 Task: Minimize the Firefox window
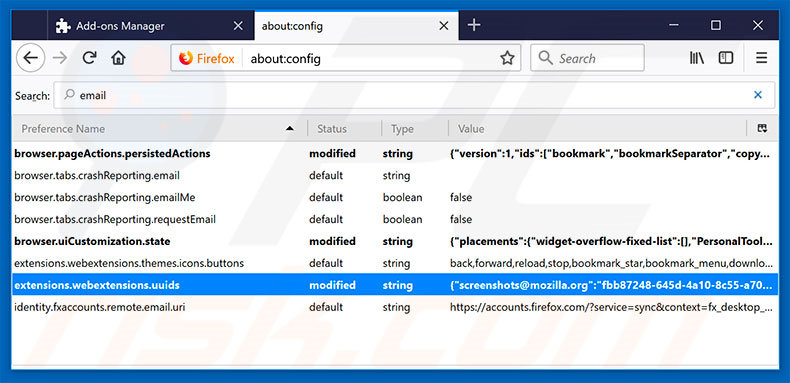coord(674,25)
